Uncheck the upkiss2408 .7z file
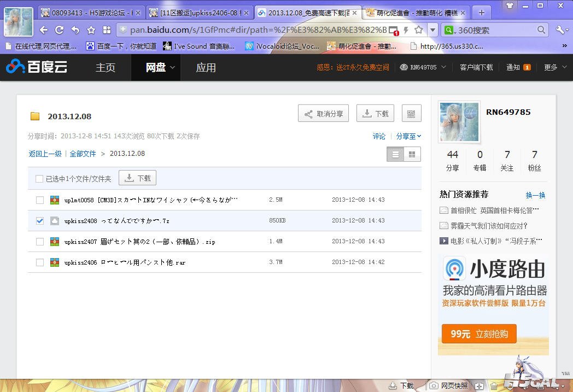573x392 pixels. 40,221
